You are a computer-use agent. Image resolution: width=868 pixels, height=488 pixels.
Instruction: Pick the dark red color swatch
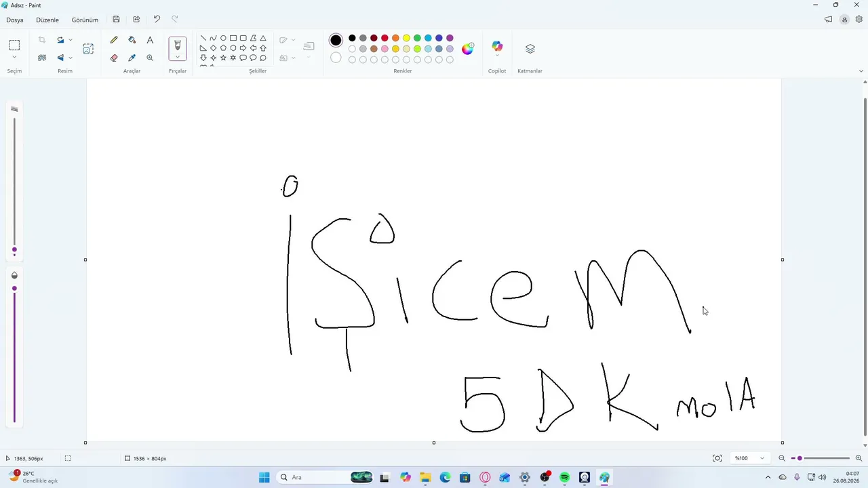pyautogui.click(x=374, y=38)
